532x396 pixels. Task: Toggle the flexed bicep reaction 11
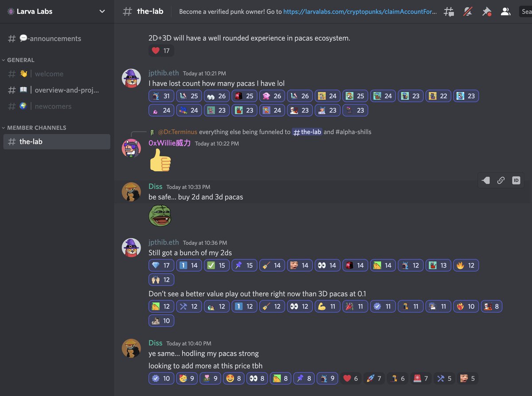click(x=328, y=306)
